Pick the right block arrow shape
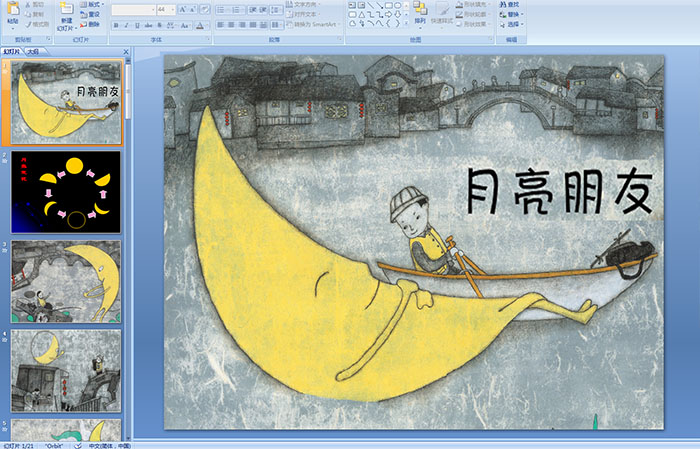Viewport: 700px width, 449px height. click(389, 14)
